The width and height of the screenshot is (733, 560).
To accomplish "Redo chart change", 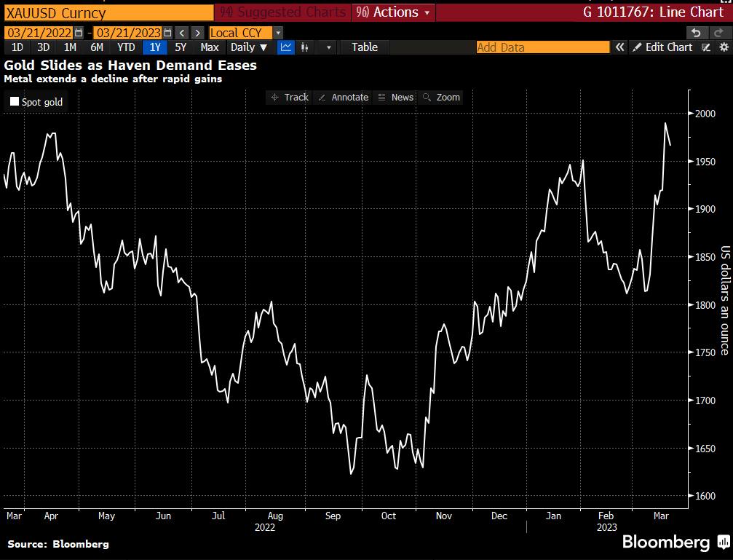I will (718, 33).
